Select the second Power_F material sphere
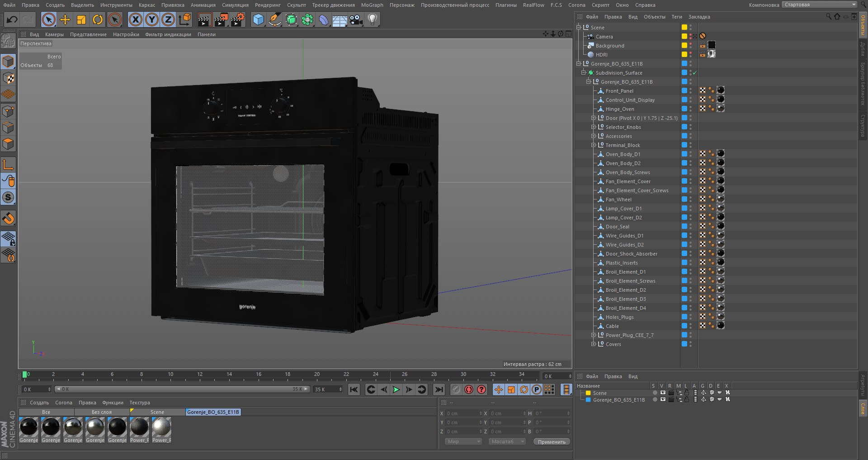868x460 pixels. click(x=161, y=427)
